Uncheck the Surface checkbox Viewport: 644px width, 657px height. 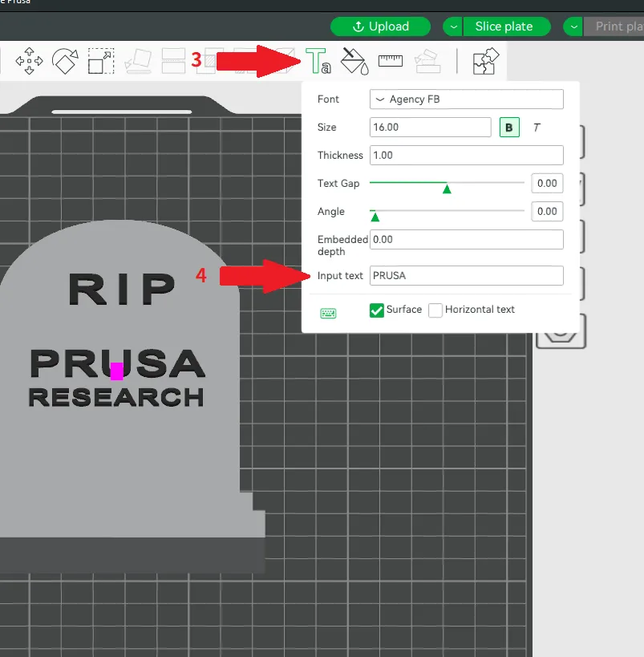(x=377, y=310)
